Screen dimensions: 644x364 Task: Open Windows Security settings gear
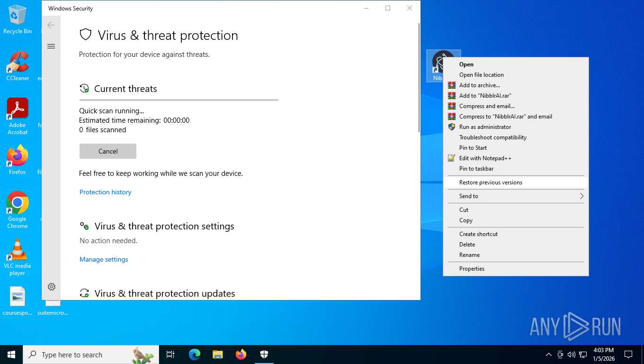[x=52, y=287]
